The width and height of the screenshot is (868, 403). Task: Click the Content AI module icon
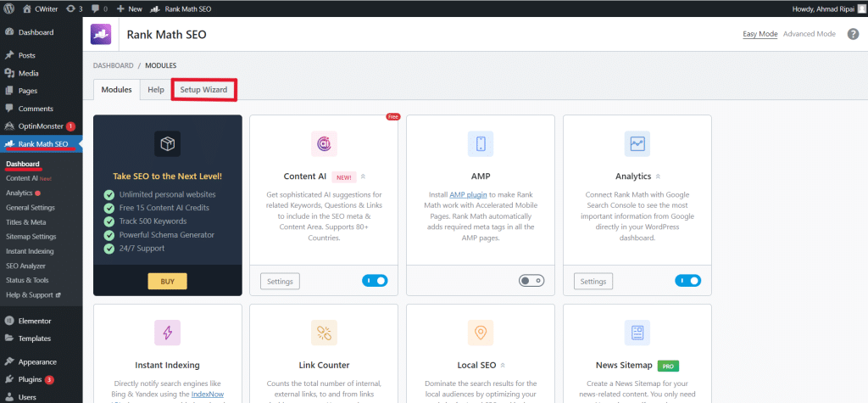[x=324, y=144]
